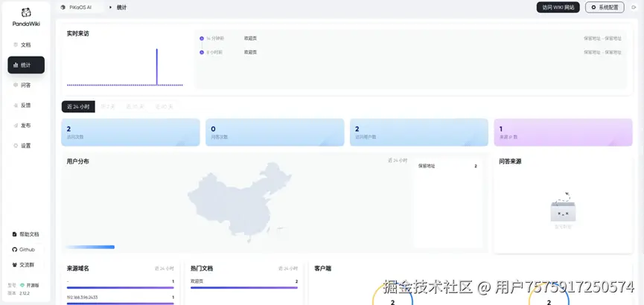The height and width of the screenshot is (305, 644).
Task: Open the PikaOS AI knowledge base selector
Action: click(x=80, y=7)
